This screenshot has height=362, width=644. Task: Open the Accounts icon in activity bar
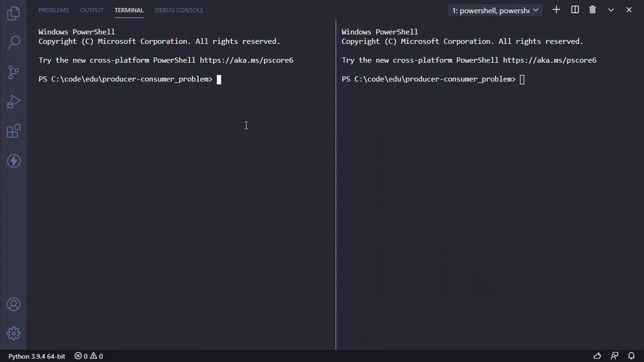pyautogui.click(x=14, y=304)
